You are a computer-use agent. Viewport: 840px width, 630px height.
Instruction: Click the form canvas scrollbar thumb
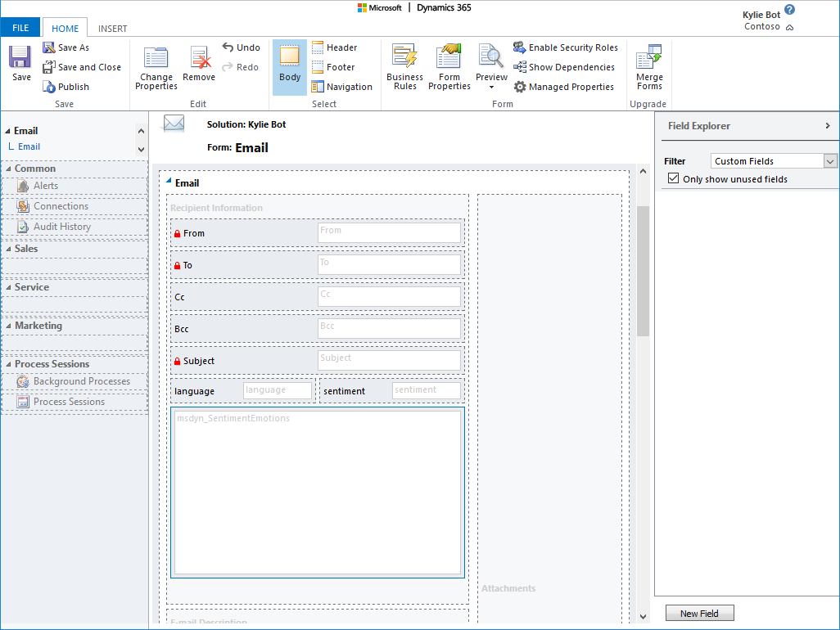[x=643, y=271]
